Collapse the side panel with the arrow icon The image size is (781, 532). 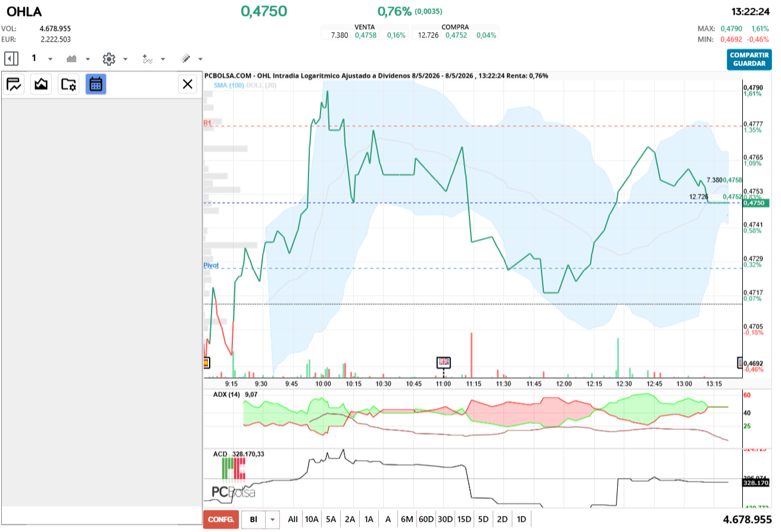(11, 58)
